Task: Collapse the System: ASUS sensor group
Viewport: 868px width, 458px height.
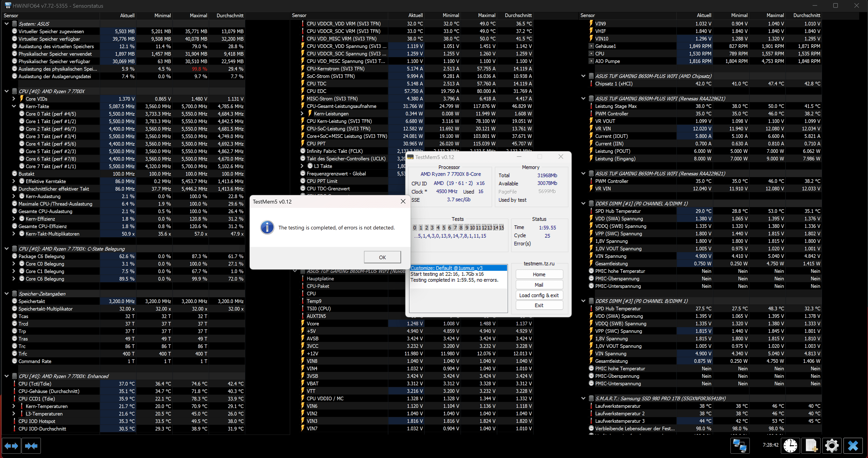Action: (6, 24)
